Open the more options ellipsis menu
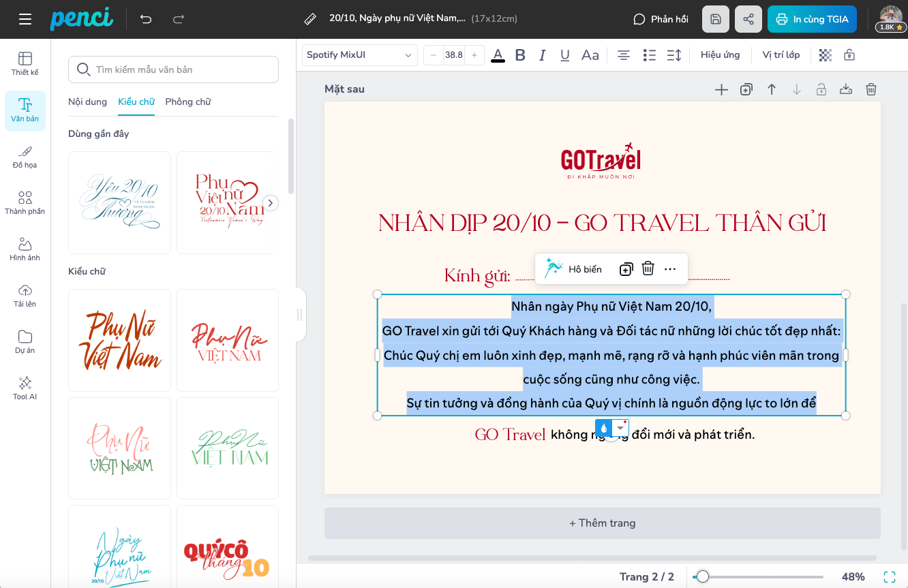Screen dimensions: 908x588 [670, 269]
